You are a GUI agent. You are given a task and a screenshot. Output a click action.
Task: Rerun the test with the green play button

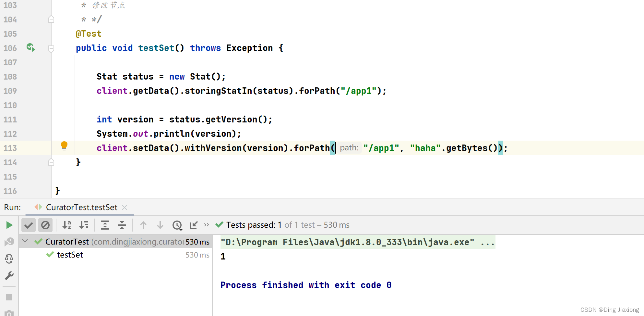(x=9, y=225)
